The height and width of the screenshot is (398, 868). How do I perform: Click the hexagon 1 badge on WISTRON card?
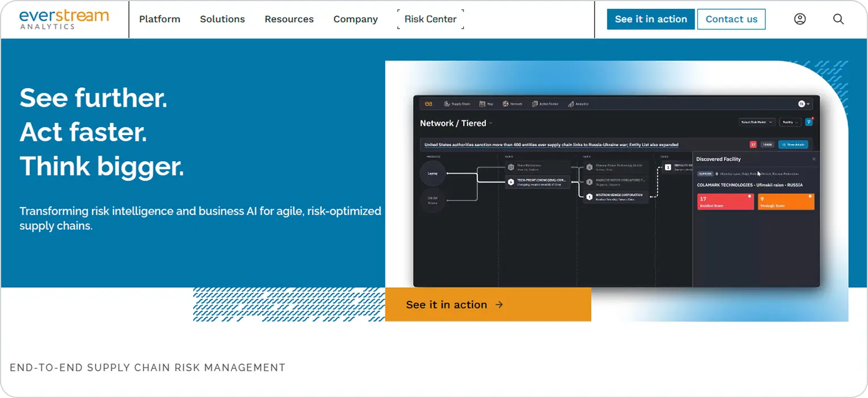[x=589, y=197]
